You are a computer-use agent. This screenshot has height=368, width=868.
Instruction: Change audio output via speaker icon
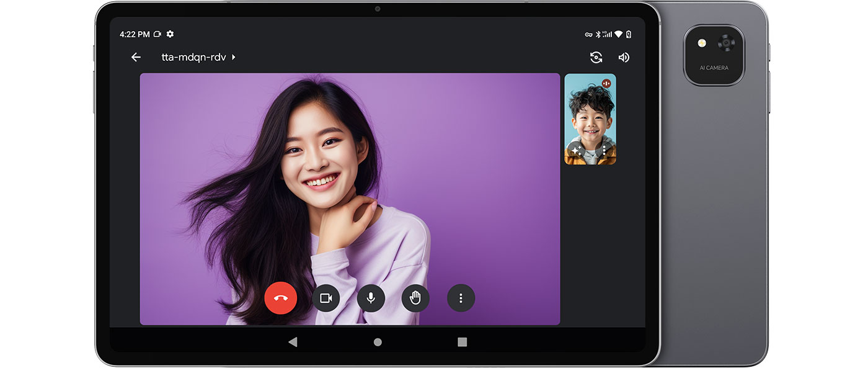pyautogui.click(x=624, y=57)
